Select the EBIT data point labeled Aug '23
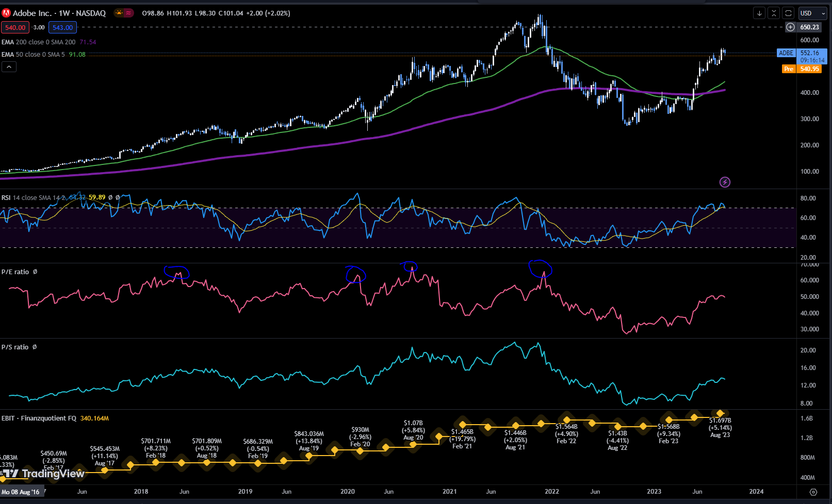The height and width of the screenshot is (504, 832). pyautogui.click(x=720, y=413)
